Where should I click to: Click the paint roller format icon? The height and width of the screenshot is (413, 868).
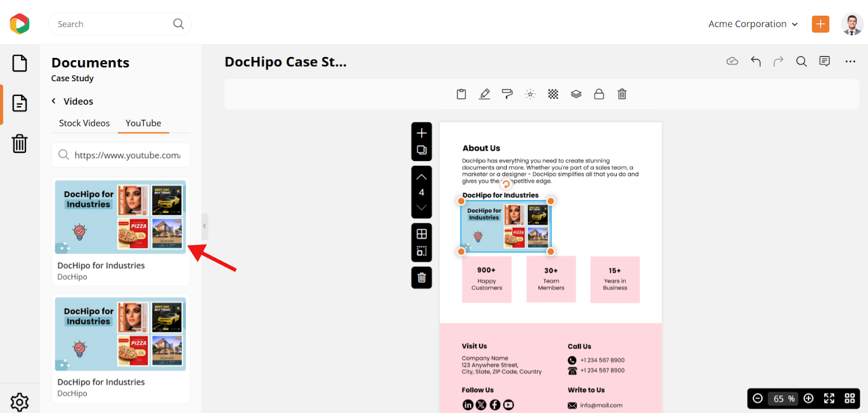[507, 94]
